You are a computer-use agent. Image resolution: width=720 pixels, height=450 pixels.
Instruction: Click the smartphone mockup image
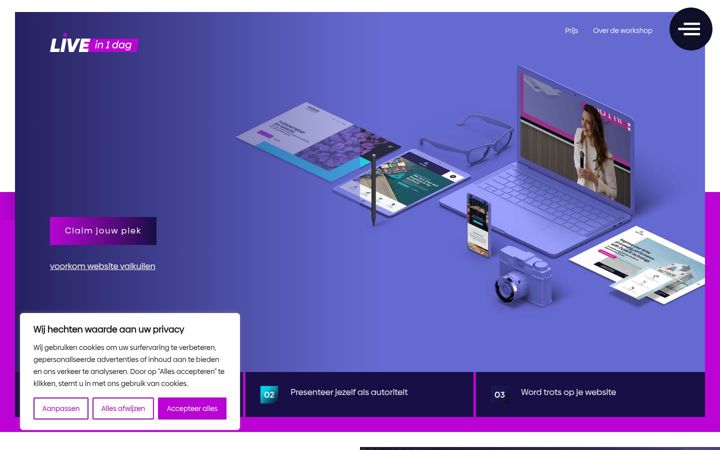pyautogui.click(x=478, y=225)
